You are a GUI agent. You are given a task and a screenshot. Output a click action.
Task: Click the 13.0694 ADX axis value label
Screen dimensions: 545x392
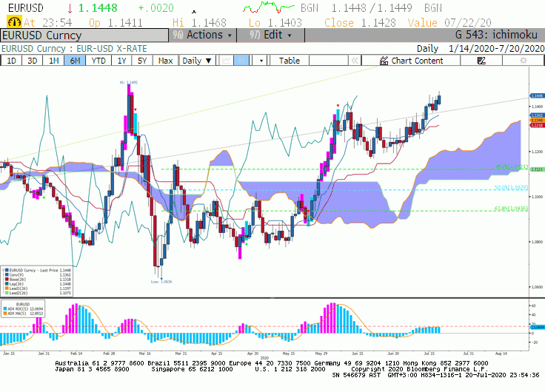coord(537,327)
